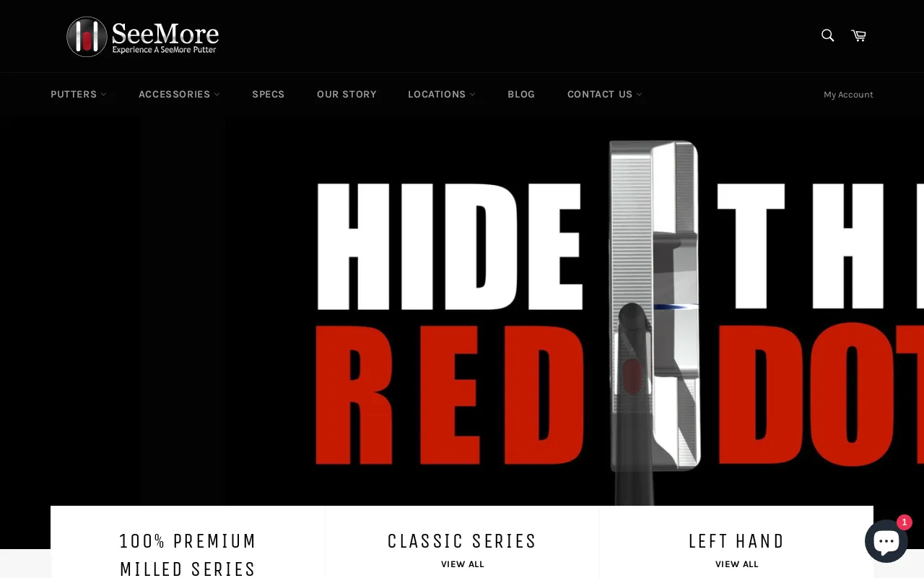Expand the Locations dropdown chevron
Screen dimensions: 924x578
click(x=473, y=95)
